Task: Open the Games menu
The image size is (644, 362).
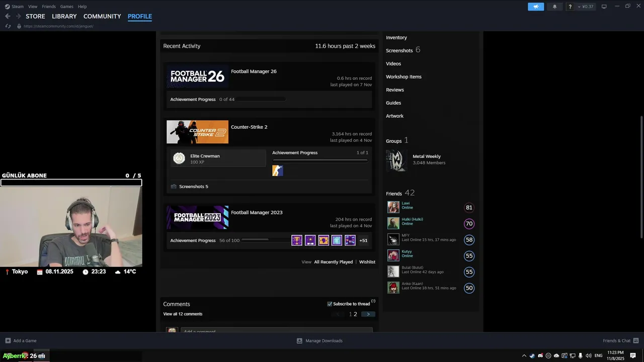Action: [66, 7]
